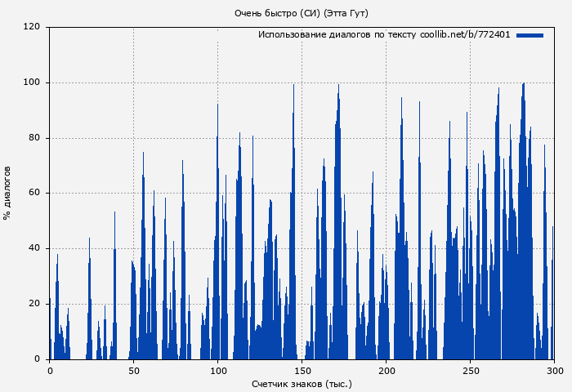Click the x-axis tick label 200
This screenshot has height=392, width=572.
[387, 371]
